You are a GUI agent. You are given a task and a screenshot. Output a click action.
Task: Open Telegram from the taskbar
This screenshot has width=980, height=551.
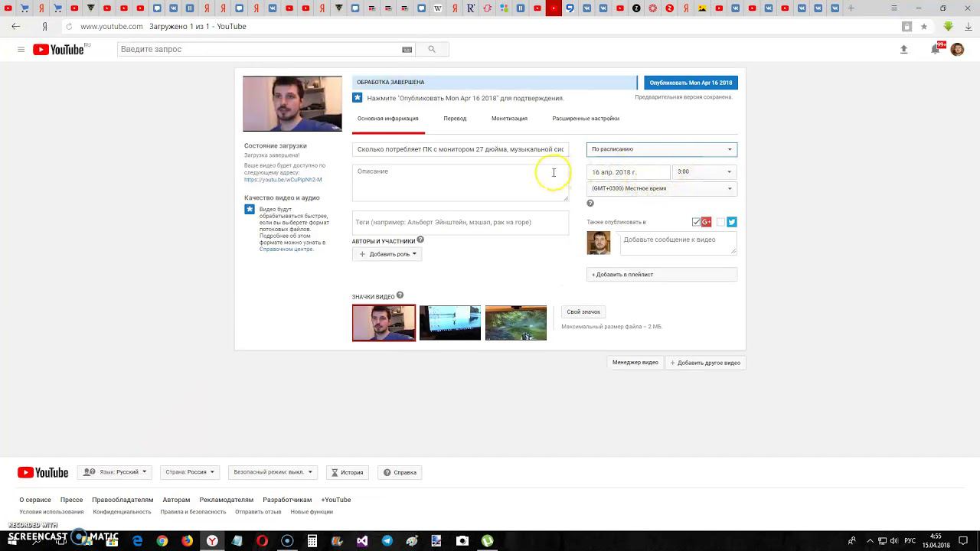387,541
